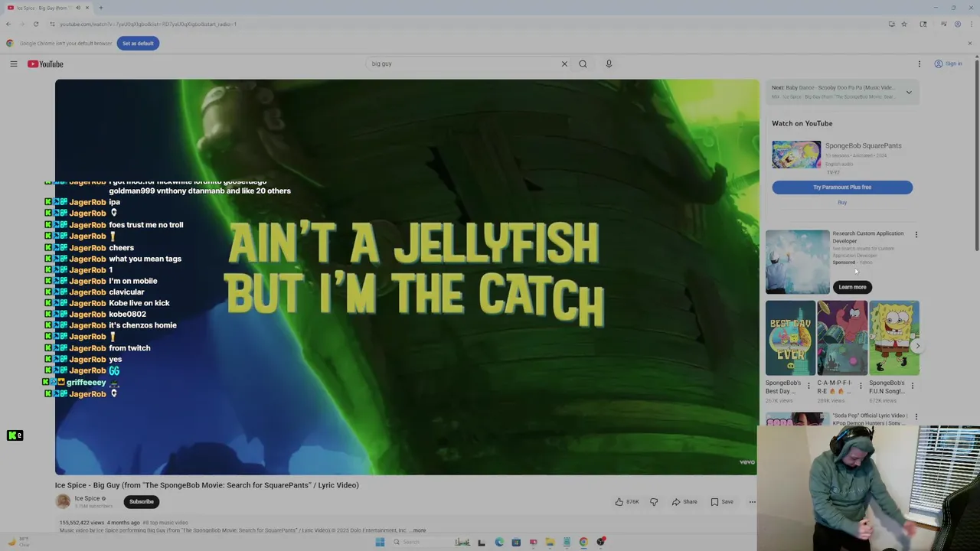Bookmark this page with star icon
The height and width of the screenshot is (551, 980).
point(904,24)
